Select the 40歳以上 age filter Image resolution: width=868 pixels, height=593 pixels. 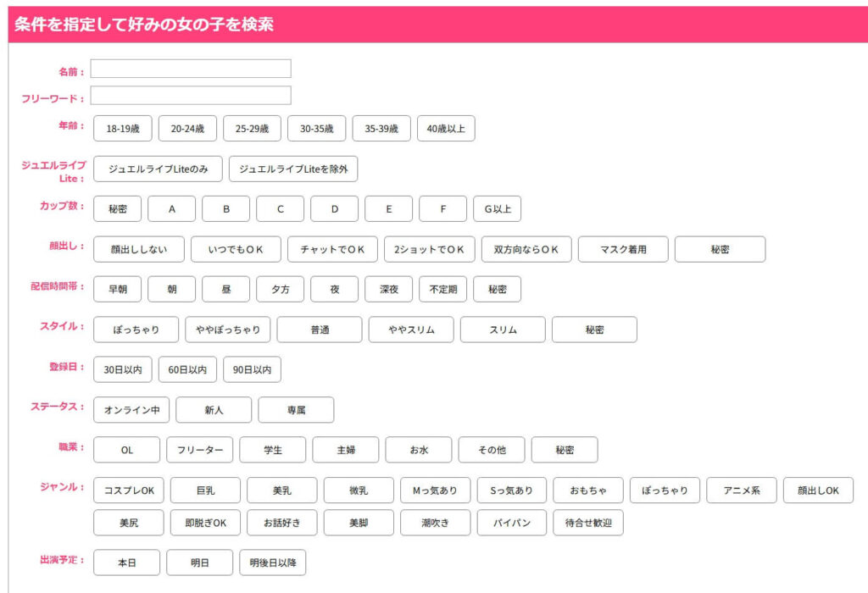(446, 129)
